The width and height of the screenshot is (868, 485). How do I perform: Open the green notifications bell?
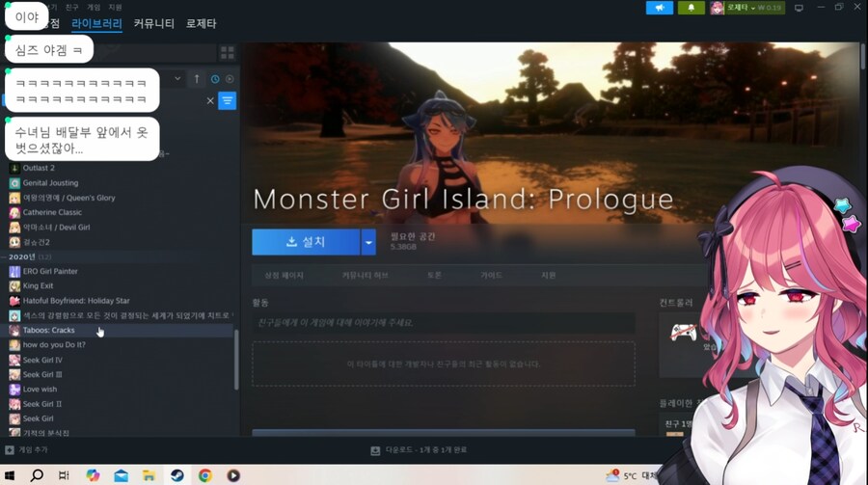click(x=691, y=8)
